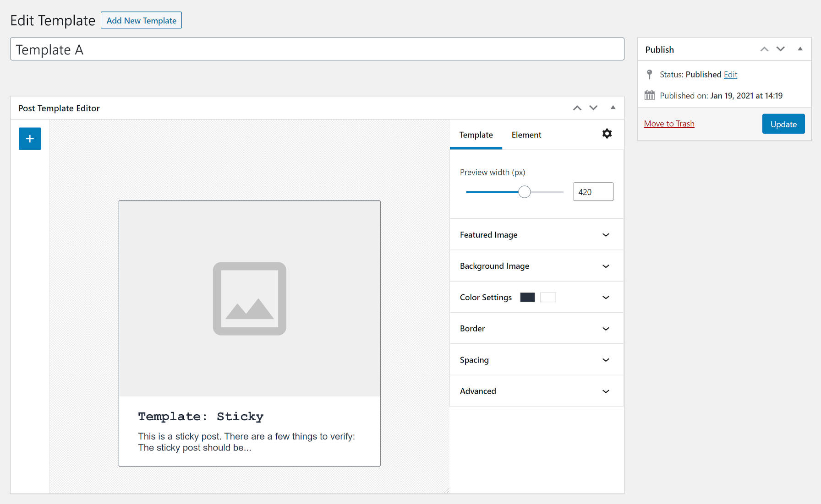The image size is (821, 504).
Task: Click the preview width value field showing 420
Action: [593, 191]
